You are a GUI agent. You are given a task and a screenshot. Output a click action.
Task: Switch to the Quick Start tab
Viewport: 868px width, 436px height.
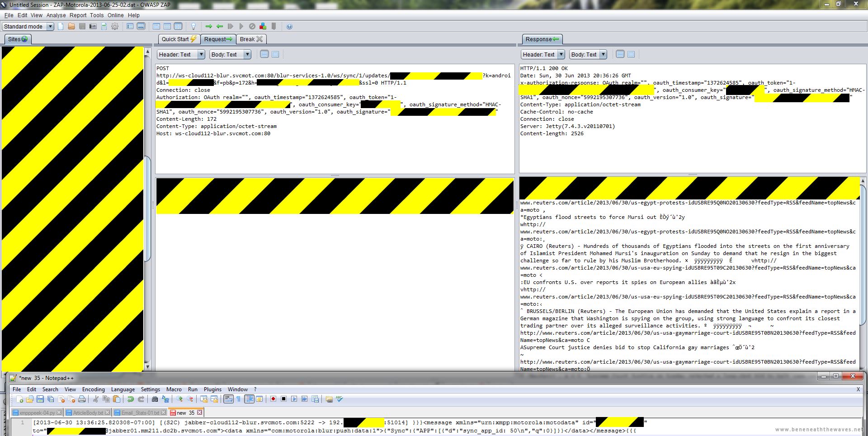(x=179, y=39)
